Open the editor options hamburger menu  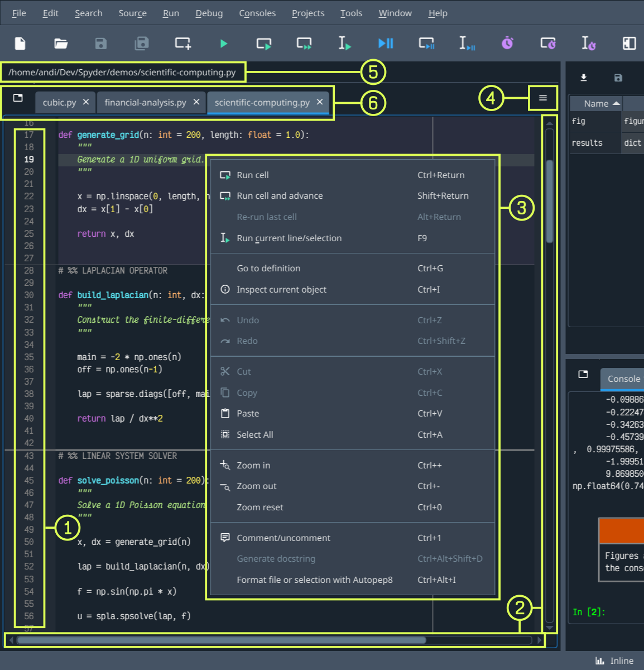tap(542, 98)
